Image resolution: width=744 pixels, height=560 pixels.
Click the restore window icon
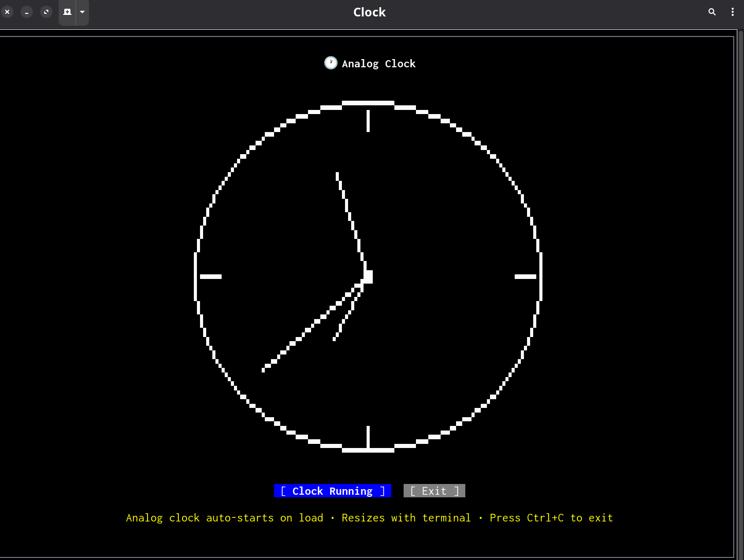(46, 12)
